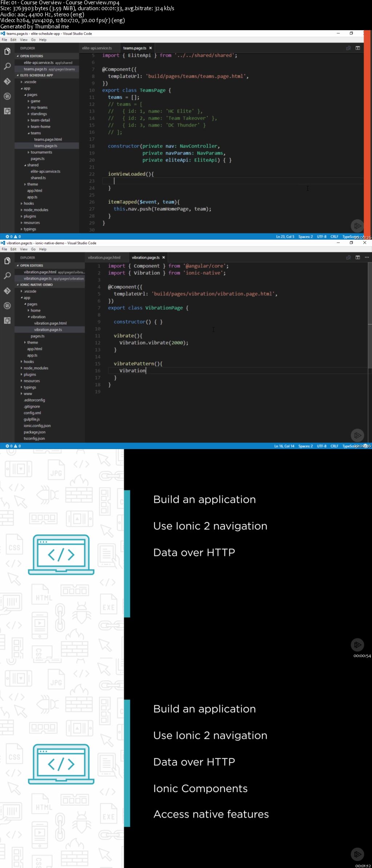Click 'Ln 16, Col 14' in status bar

pyautogui.click(x=284, y=446)
